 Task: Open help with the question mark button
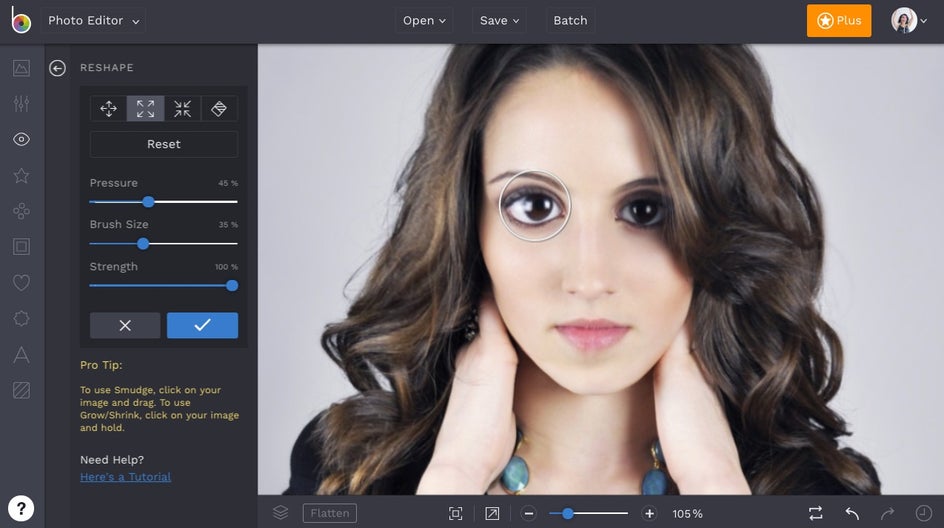tap(21, 508)
